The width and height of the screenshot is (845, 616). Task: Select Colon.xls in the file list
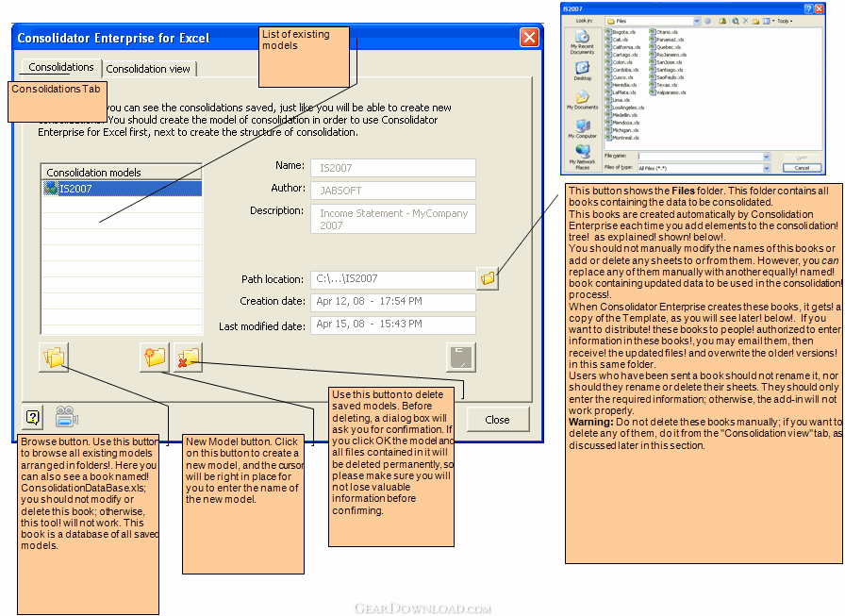coord(619,62)
